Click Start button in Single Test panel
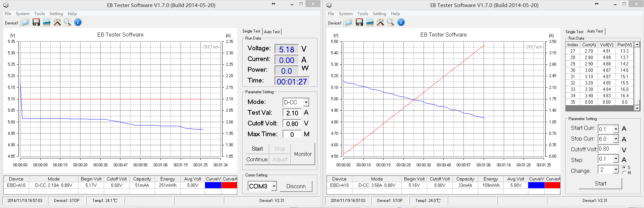Screen dimensions: 644x208 (257, 149)
